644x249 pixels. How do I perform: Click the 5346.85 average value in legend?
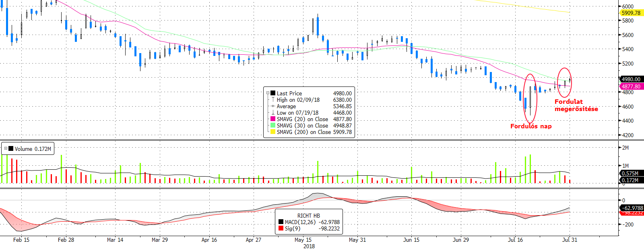[x=342, y=106]
